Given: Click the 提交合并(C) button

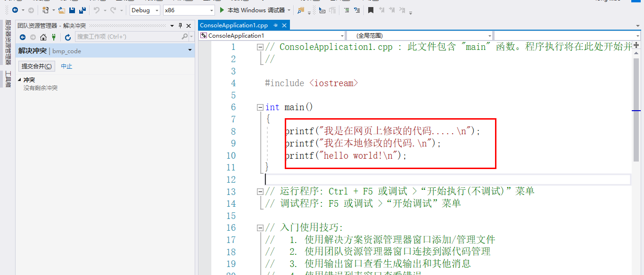Looking at the screenshot, I should (36, 66).
